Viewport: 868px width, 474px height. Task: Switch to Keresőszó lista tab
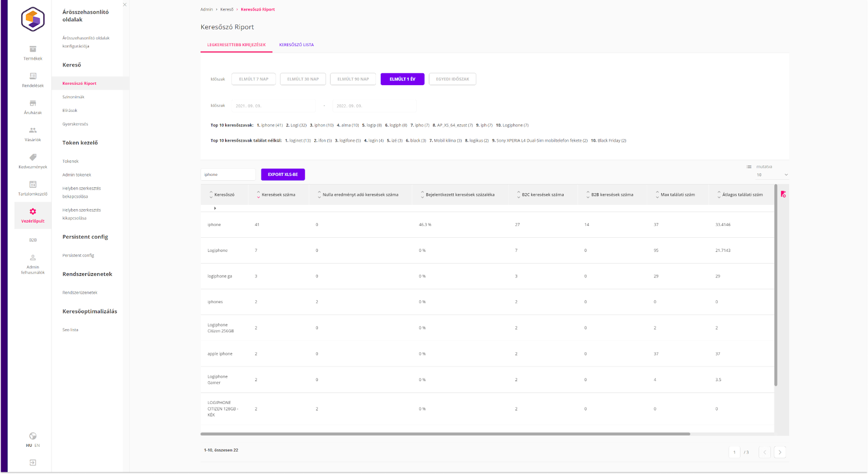[x=296, y=45]
